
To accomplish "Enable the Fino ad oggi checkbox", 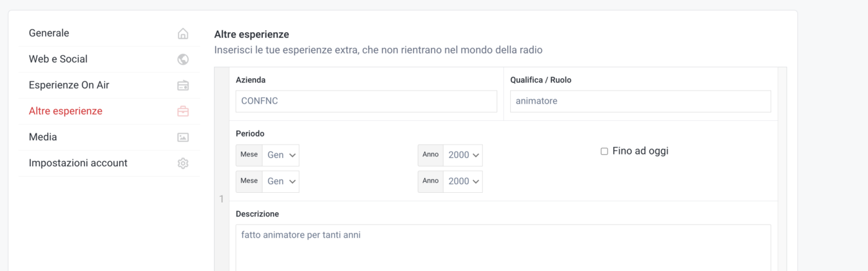I will pos(604,151).
